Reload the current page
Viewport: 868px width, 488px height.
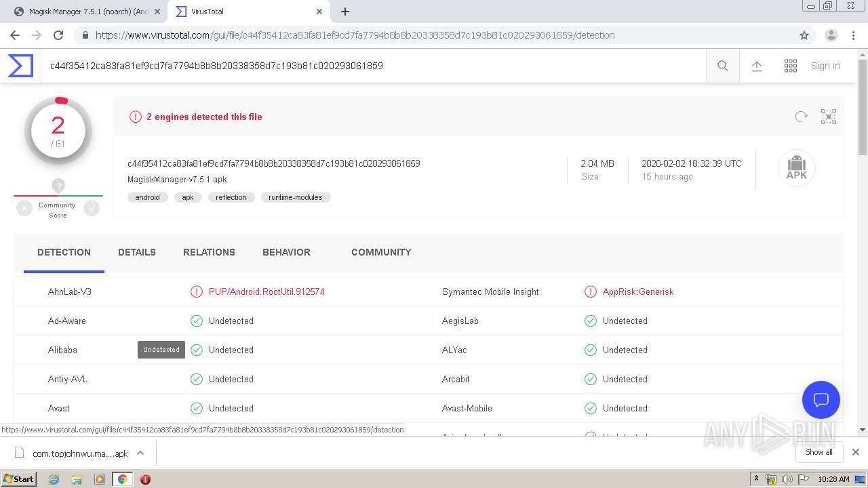click(x=58, y=35)
